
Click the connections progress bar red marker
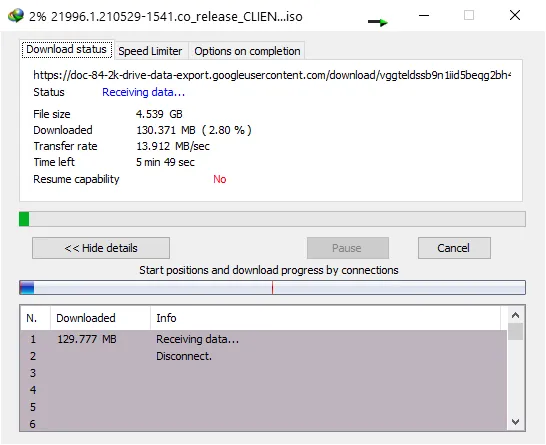click(272, 288)
